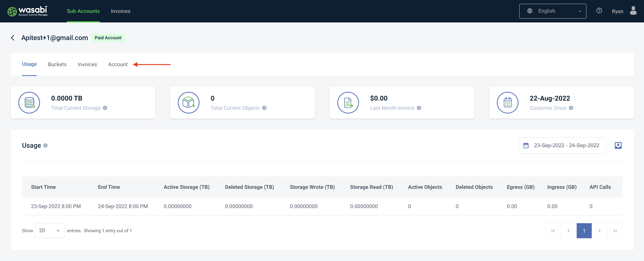Select the 24-Sep-2022 8:00 PM end time cell
This screenshot has width=644, height=261.
(x=123, y=206)
